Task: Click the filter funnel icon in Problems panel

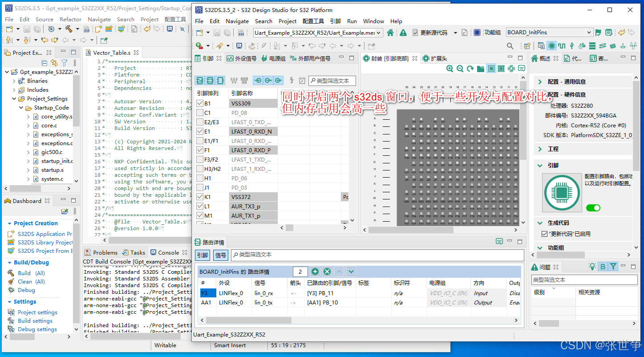Action: (x=613, y=267)
